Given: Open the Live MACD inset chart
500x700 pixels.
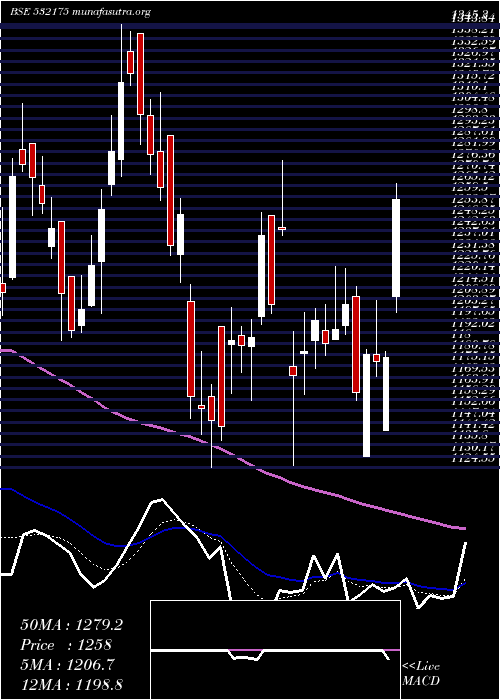Looking at the screenshot, I should click(275, 650).
